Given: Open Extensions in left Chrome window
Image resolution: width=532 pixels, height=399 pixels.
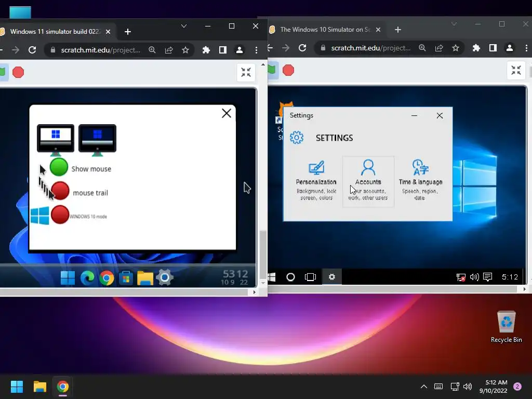Looking at the screenshot, I should point(206,50).
